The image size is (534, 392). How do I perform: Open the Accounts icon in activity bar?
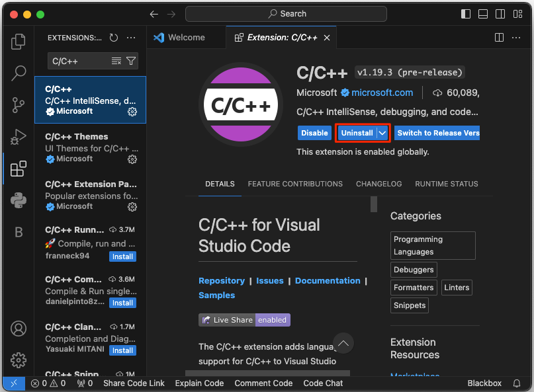click(19, 329)
